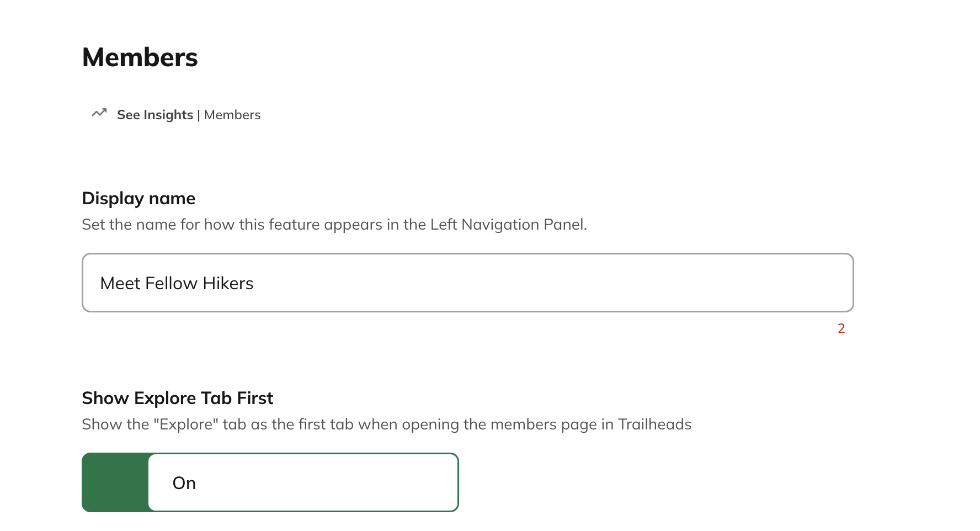Image resolution: width=980 pixels, height=531 pixels.
Task: Toggle the green Show Explore Tab switch
Action: click(115, 482)
